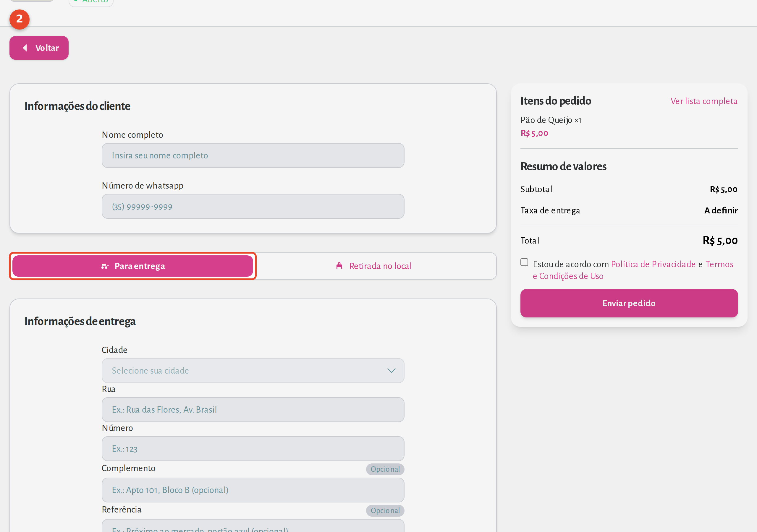Click the Itens do pedido heading
The width and height of the screenshot is (757, 532).
[x=556, y=101]
